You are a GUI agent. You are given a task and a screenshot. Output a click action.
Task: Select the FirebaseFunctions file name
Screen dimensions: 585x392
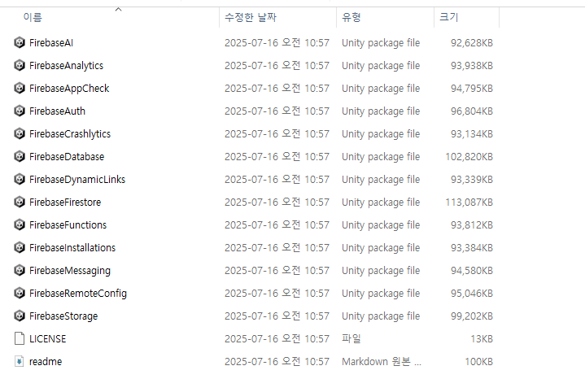(68, 225)
